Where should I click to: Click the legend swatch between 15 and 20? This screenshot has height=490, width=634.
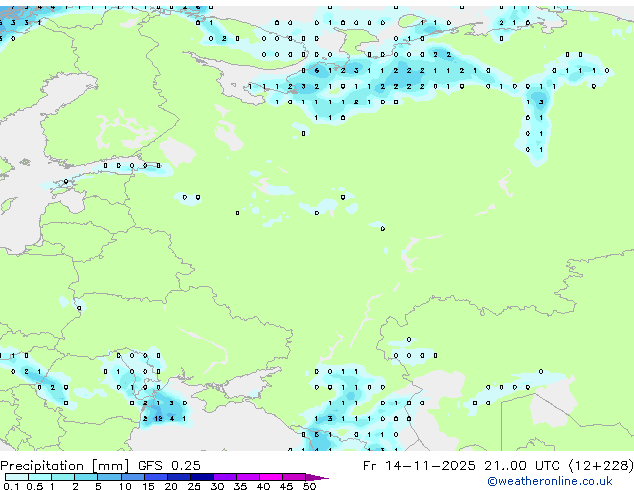tap(155, 477)
